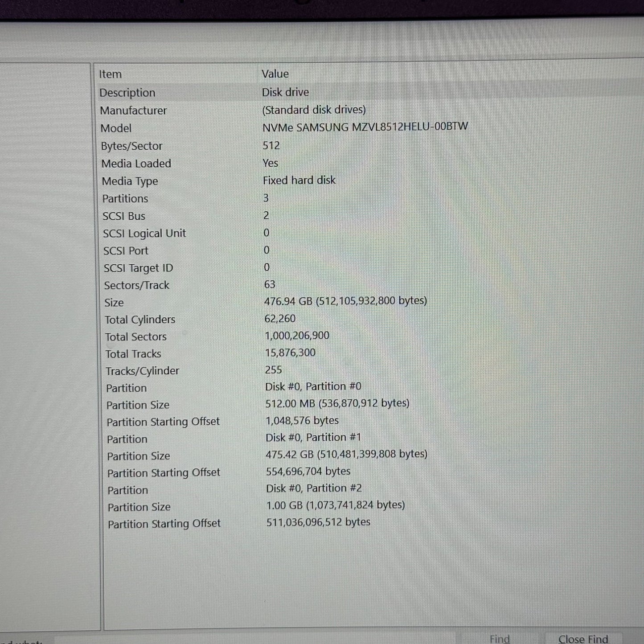Click the Close Find button

tap(583, 639)
